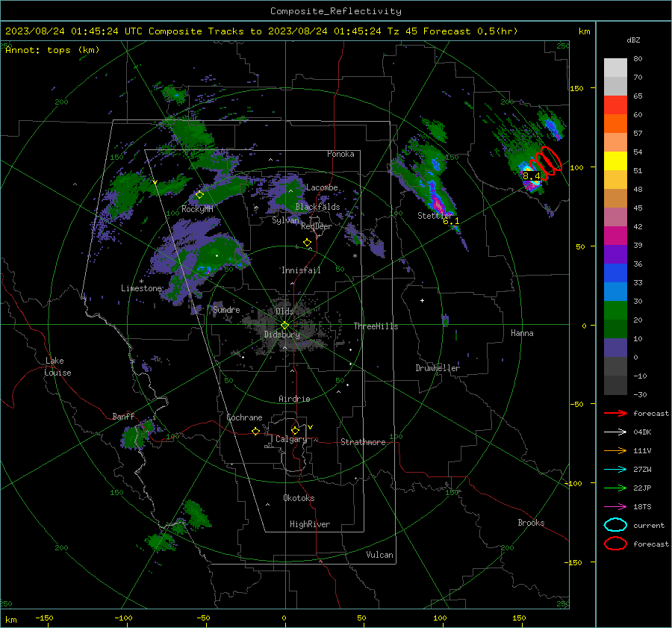Viewport: 672px width, 628px height.
Task: Click the cyan current ellipse legend icon
Action: coord(615,525)
